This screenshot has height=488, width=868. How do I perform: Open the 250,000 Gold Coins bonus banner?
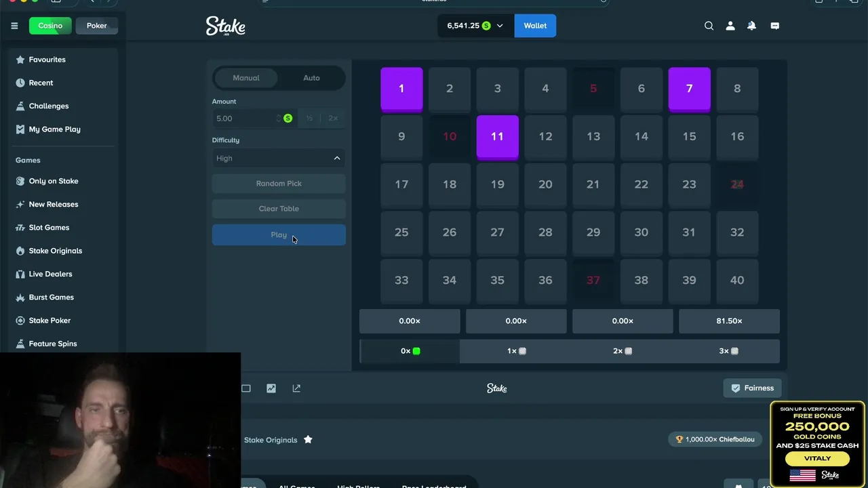pyautogui.click(x=817, y=443)
